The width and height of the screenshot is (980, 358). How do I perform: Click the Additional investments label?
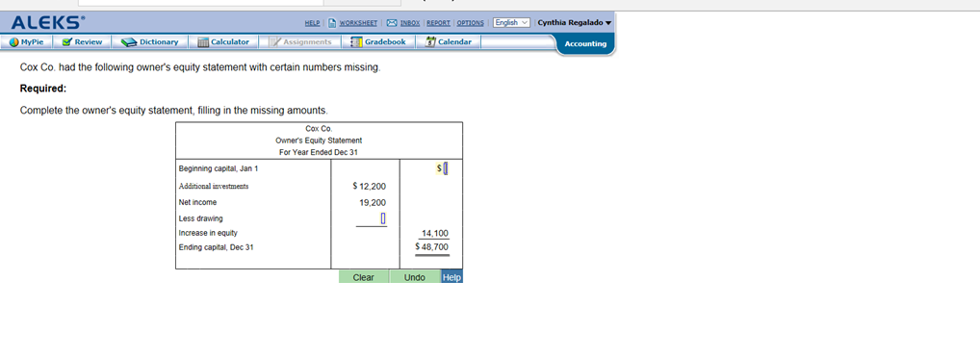pyautogui.click(x=214, y=186)
